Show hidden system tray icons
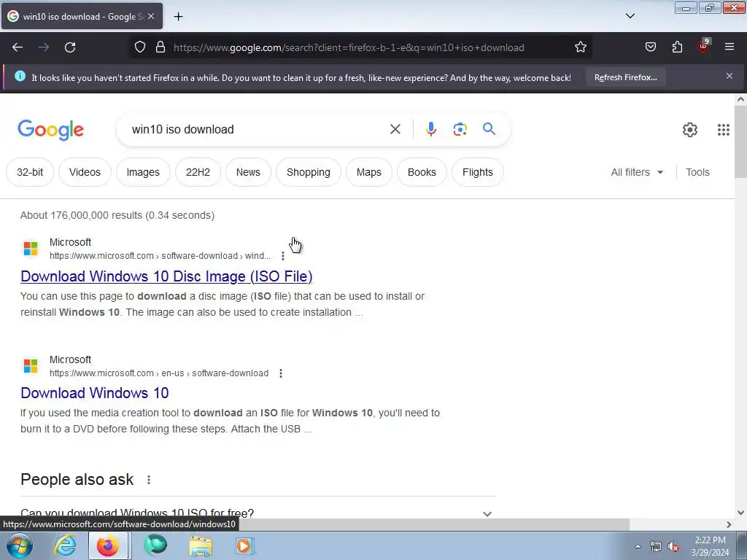This screenshot has height=560, width=747. tap(638, 546)
